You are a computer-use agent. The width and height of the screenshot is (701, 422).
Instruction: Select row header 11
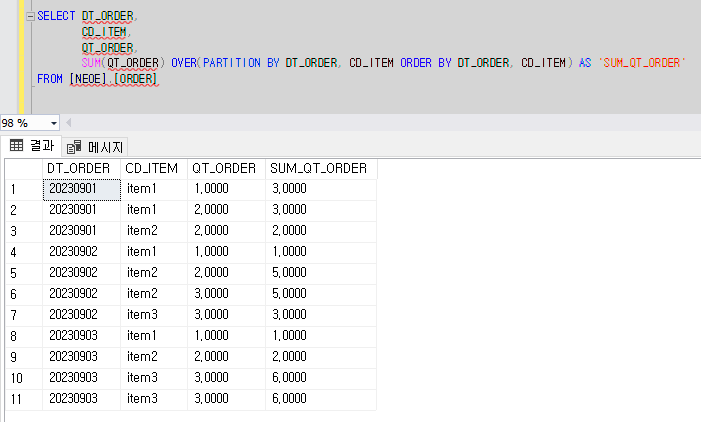pos(24,400)
